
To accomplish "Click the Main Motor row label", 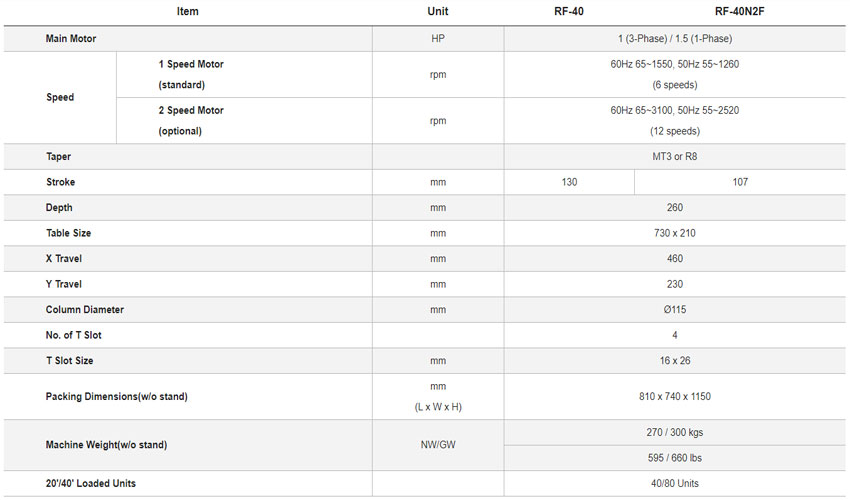I will 71,39.
